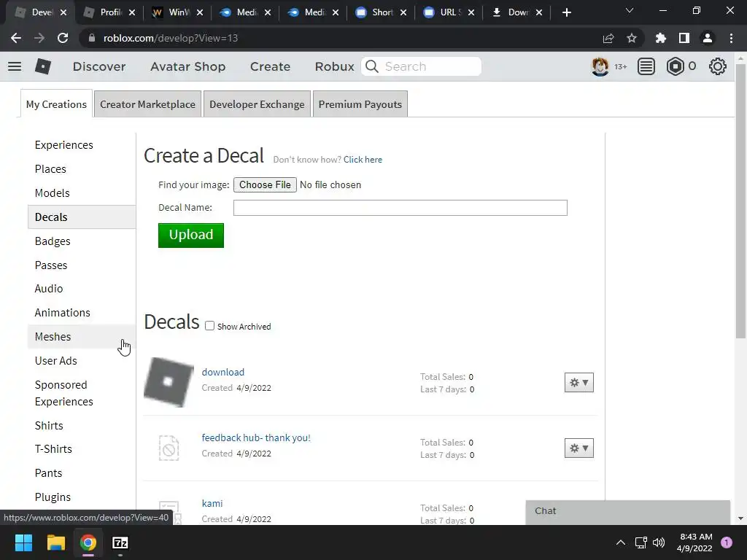Screen dimensions: 747x560
Task: Click the download decal thumbnail image
Action: click(x=169, y=382)
